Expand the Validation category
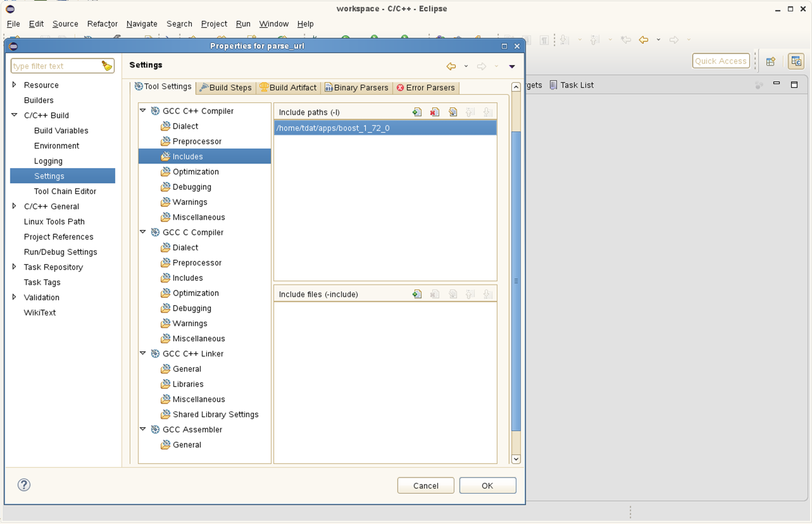 point(14,297)
